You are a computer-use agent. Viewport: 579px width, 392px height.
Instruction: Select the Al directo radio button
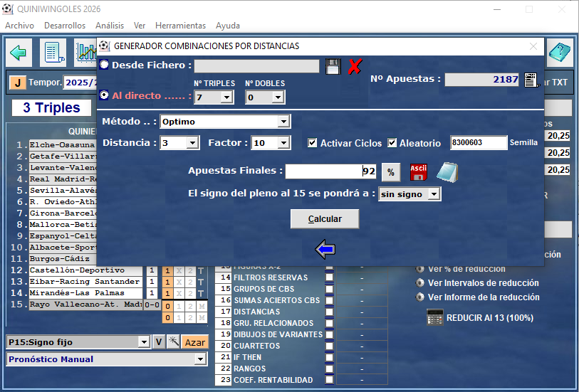[x=104, y=95]
